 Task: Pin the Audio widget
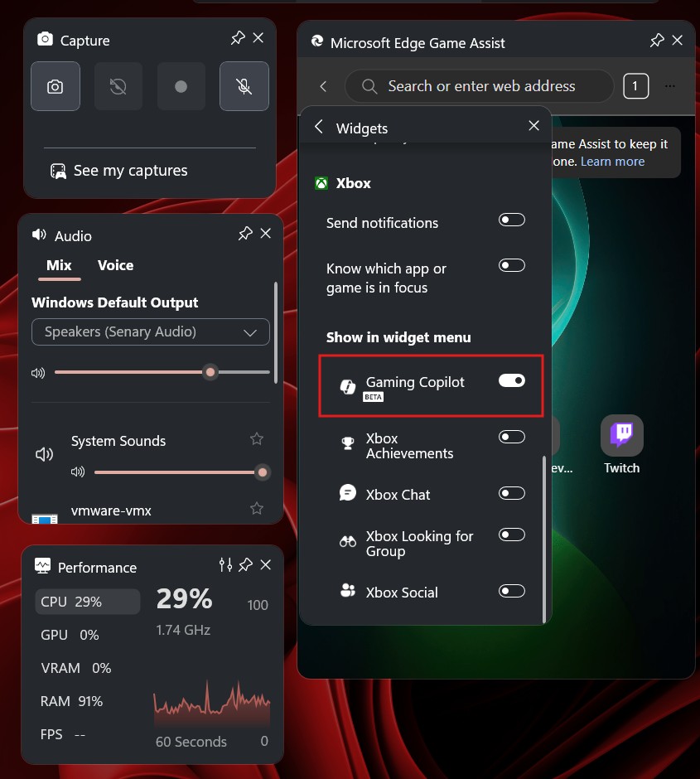[x=244, y=234]
